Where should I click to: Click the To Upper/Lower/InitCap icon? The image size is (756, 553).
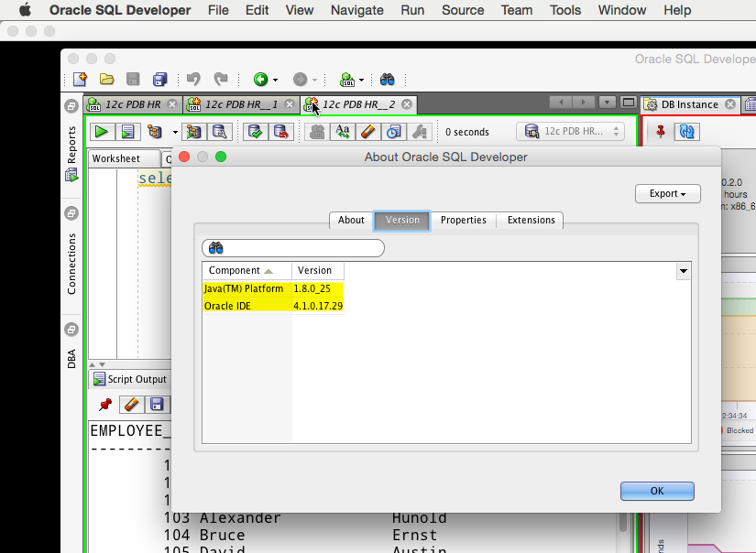click(x=343, y=132)
